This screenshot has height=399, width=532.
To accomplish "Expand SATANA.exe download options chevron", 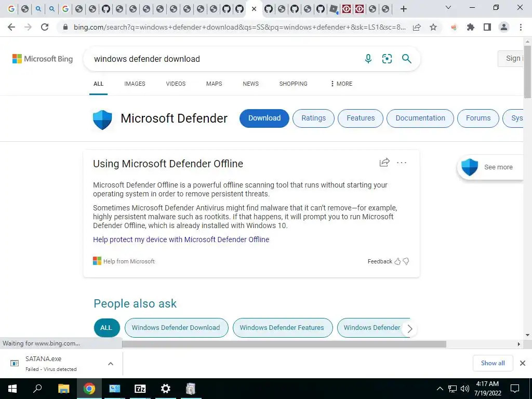I will tap(111, 363).
